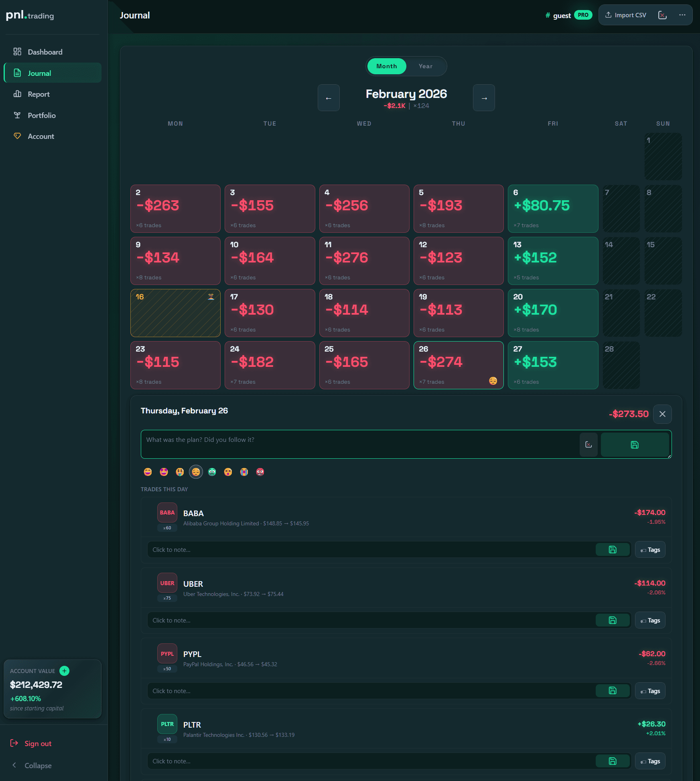
Task: Select the Journal sidebar item
Action: (x=52, y=73)
